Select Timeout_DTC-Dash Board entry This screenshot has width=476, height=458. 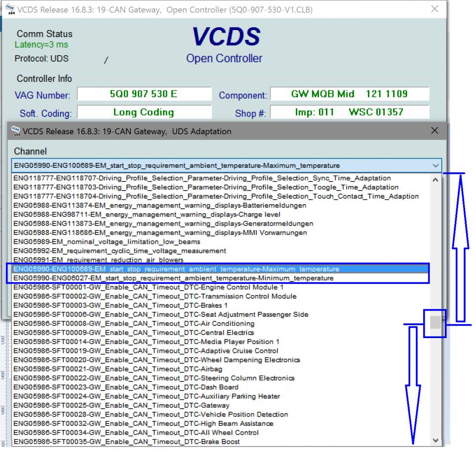point(221,387)
